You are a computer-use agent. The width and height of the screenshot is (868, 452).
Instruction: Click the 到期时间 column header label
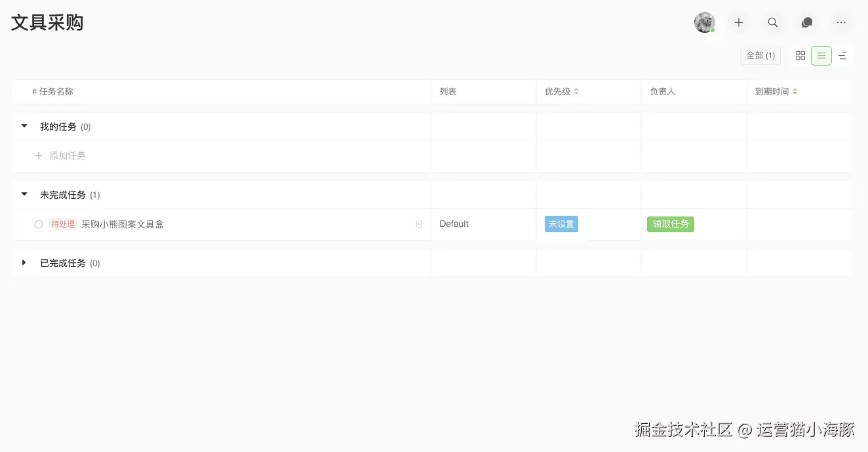(x=772, y=92)
